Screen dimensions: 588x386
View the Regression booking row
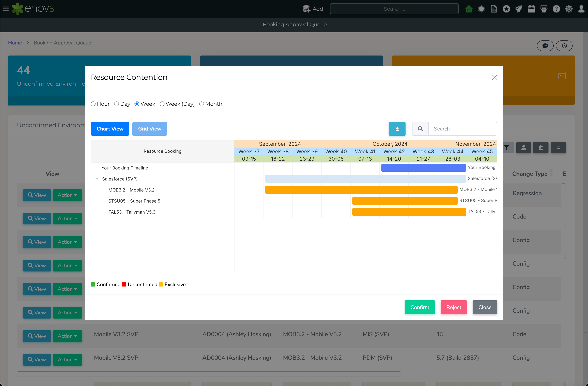coord(37,195)
